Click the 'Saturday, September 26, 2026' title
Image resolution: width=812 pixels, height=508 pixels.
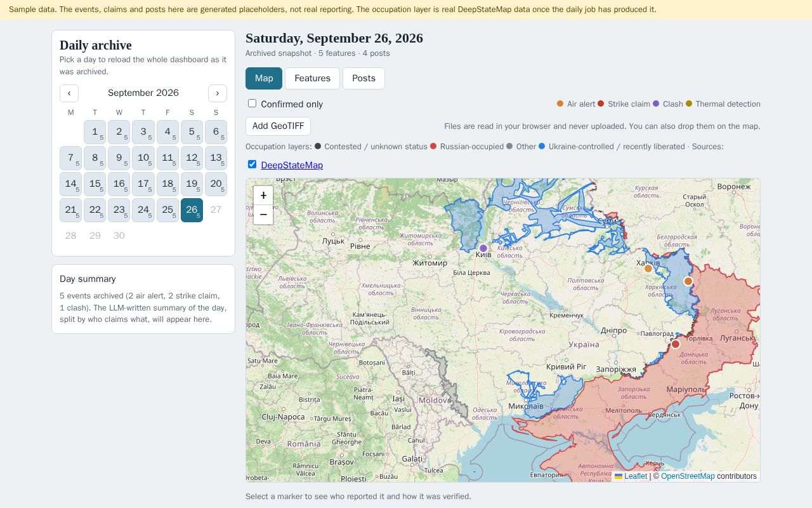(334, 38)
